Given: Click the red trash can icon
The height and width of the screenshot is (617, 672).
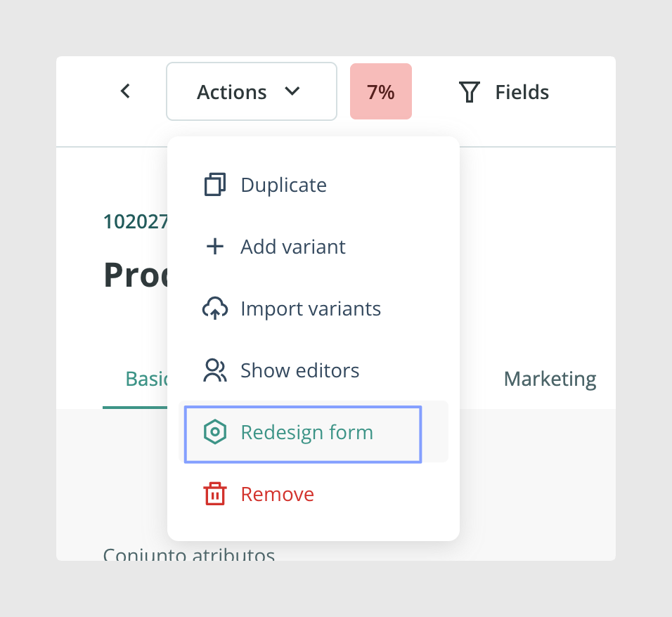Looking at the screenshot, I should [x=214, y=493].
